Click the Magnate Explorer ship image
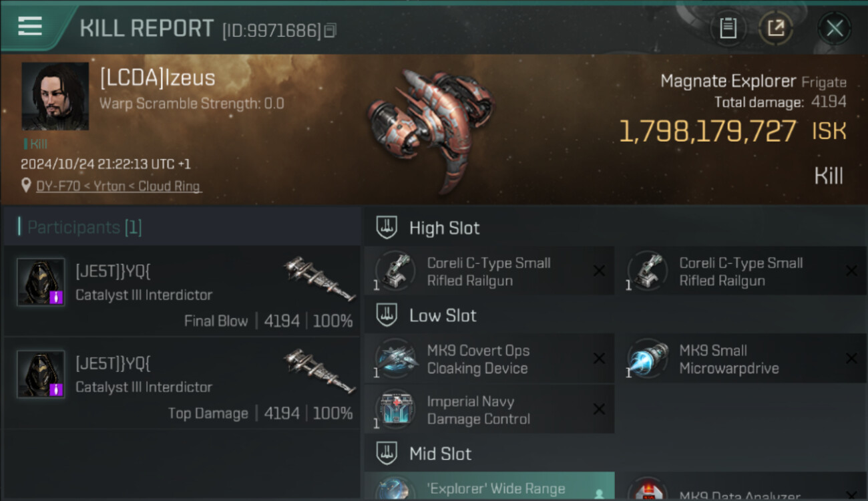 tap(431, 128)
